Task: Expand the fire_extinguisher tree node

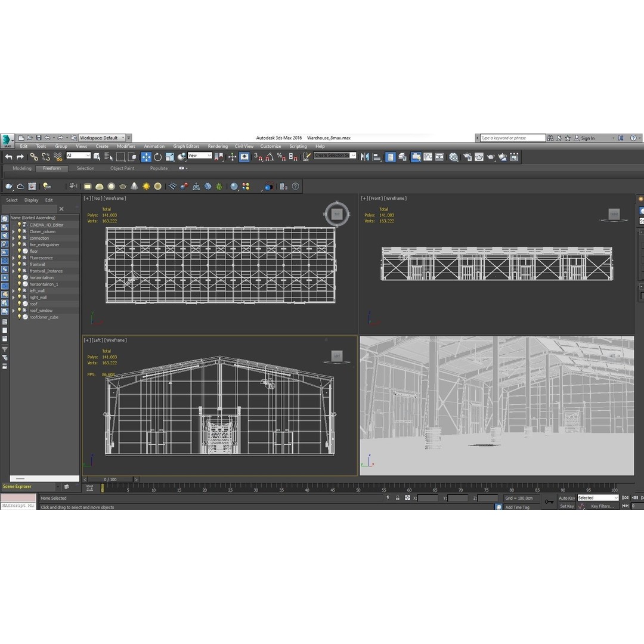Action: [13, 245]
